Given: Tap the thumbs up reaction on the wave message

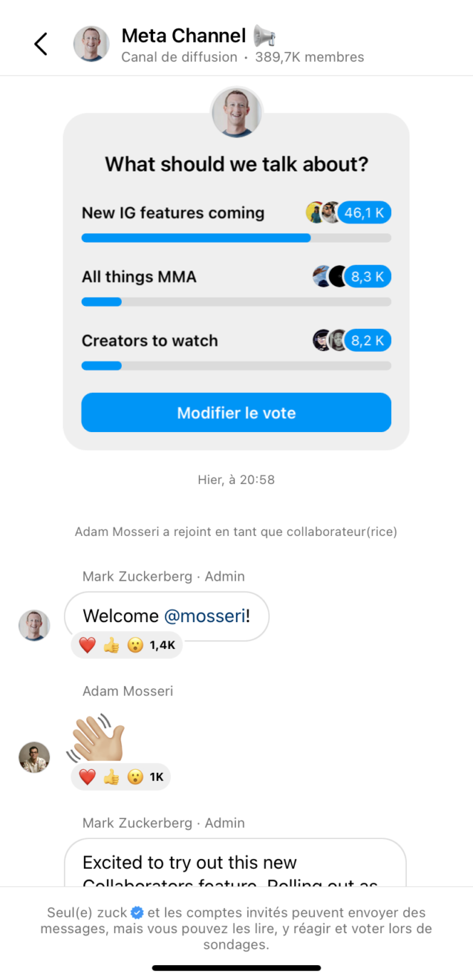Looking at the screenshot, I should (x=113, y=776).
